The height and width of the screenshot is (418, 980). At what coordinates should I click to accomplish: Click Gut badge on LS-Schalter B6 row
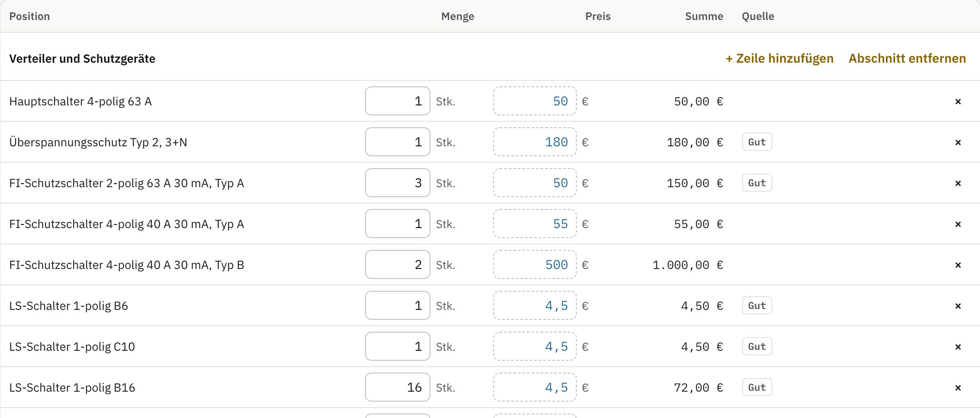tap(757, 305)
